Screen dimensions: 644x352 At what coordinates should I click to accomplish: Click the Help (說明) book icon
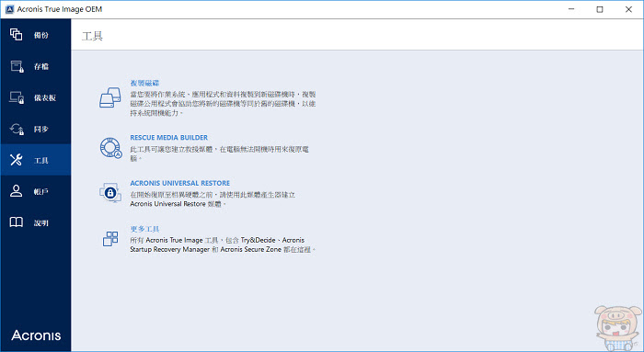pyautogui.click(x=16, y=221)
